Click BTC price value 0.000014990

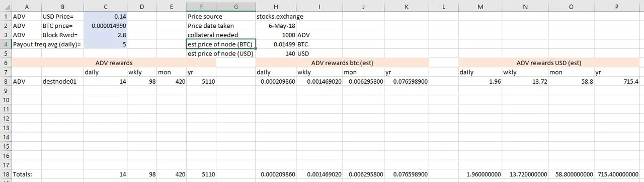(105, 26)
